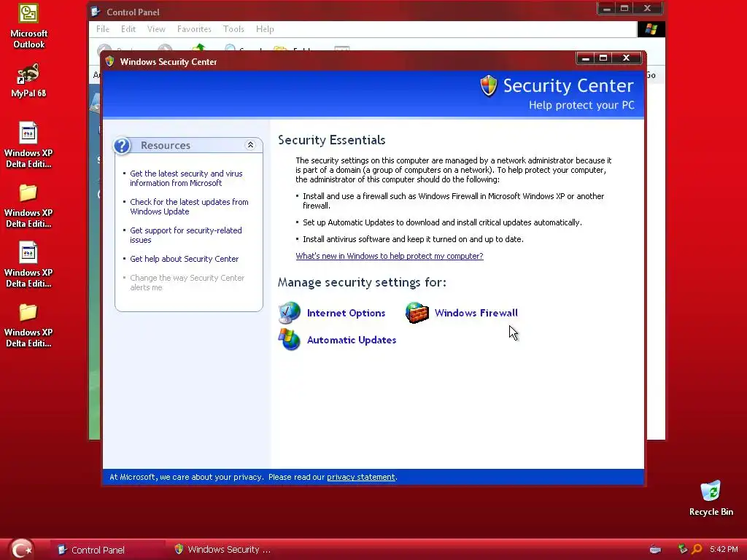Minimize the Control Panel window

[x=606, y=8]
